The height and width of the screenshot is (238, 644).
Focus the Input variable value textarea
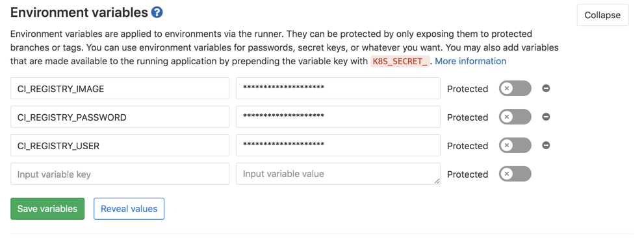click(338, 174)
